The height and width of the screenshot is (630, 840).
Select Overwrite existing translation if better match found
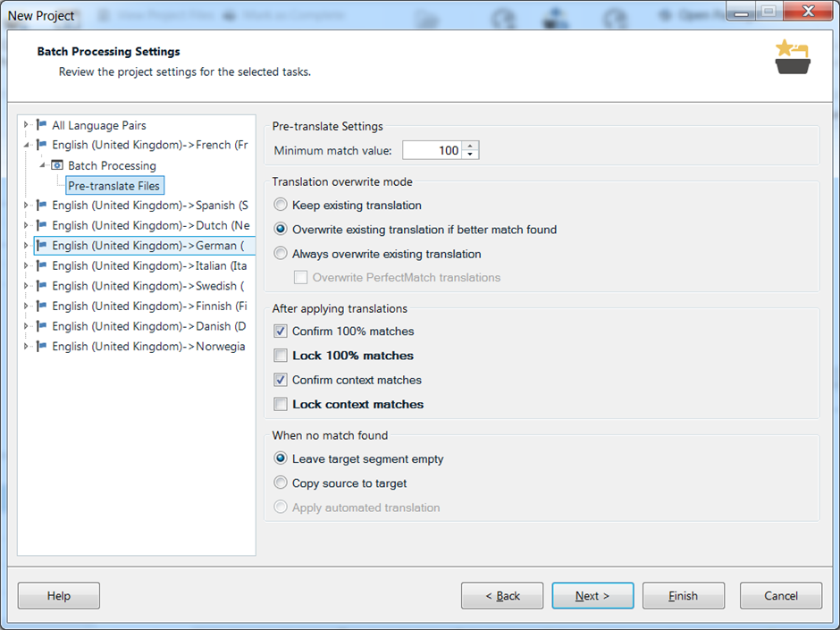[281, 230]
